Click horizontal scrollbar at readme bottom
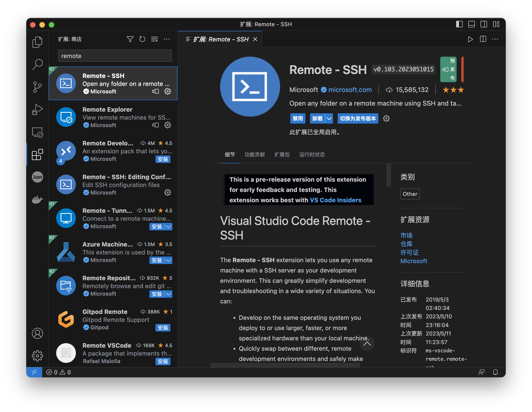The image size is (532, 412). point(285,365)
